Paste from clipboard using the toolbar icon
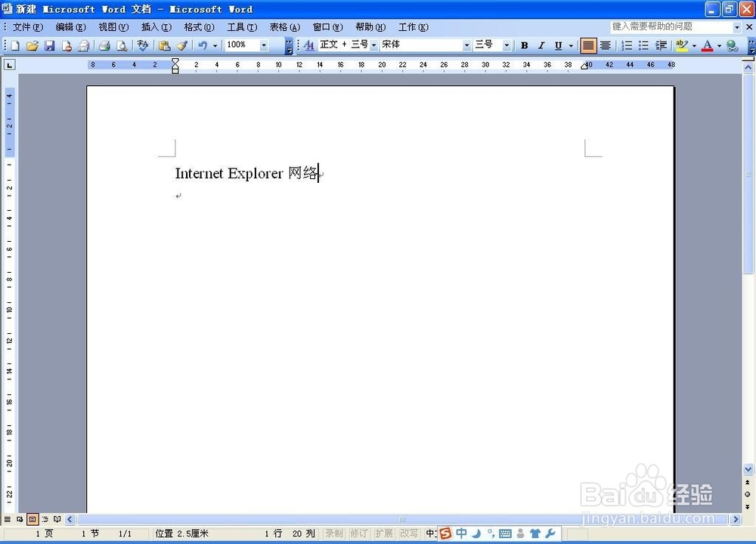The image size is (756, 544). point(164,46)
